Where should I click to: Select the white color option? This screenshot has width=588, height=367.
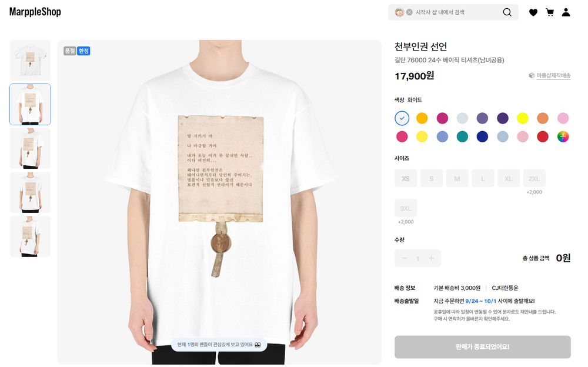[402, 118]
